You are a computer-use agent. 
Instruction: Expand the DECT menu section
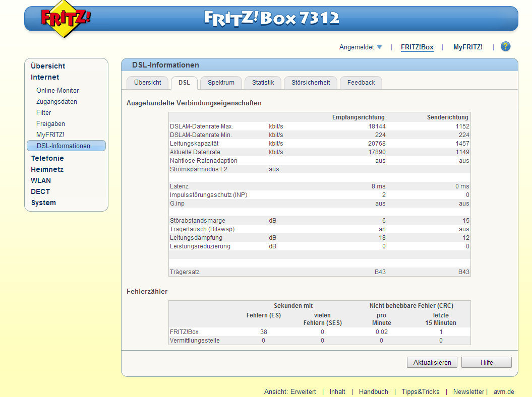click(40, 192)
